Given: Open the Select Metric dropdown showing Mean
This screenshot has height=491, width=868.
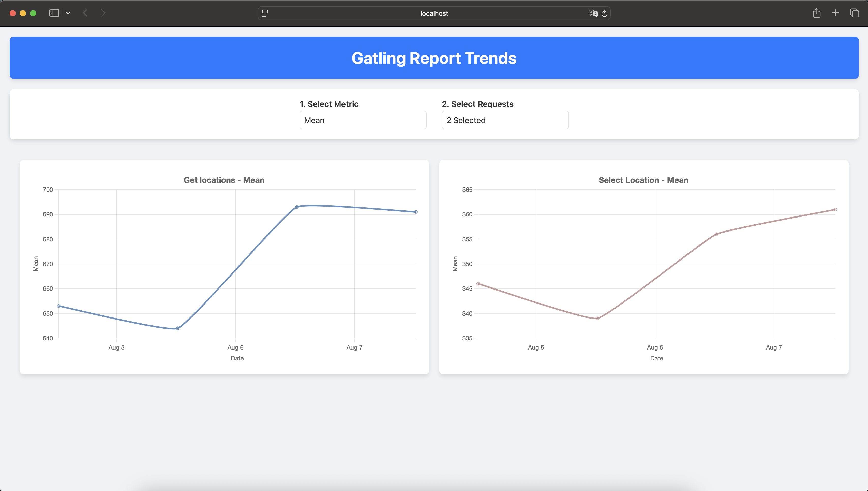Looking at the screenshot, I should (x=363, y=120).
